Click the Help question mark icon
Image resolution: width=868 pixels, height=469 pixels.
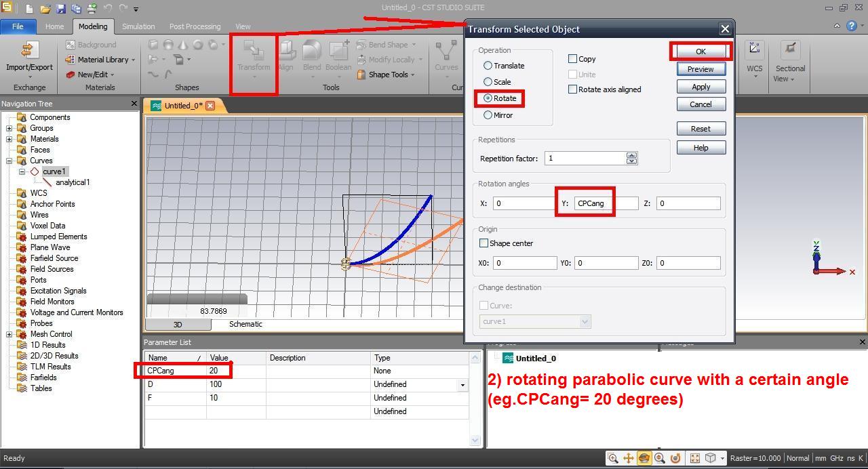click(x=852, y=26)
